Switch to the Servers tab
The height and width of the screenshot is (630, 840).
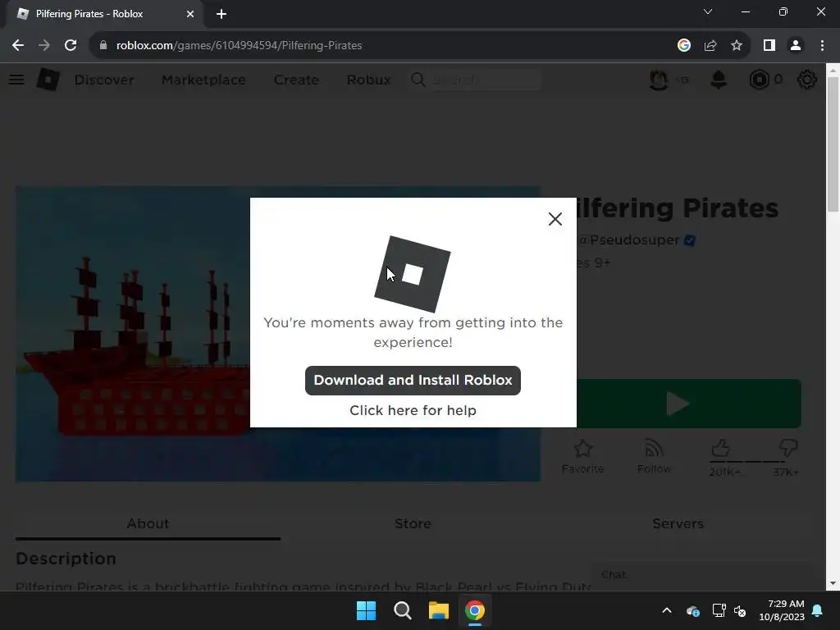(678, 523)
